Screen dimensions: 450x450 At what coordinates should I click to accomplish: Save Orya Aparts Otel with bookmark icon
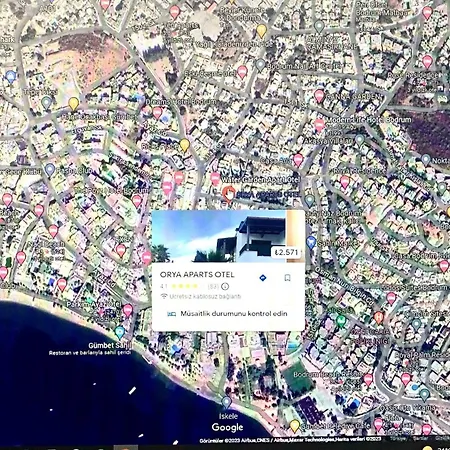tap(287, 277)
